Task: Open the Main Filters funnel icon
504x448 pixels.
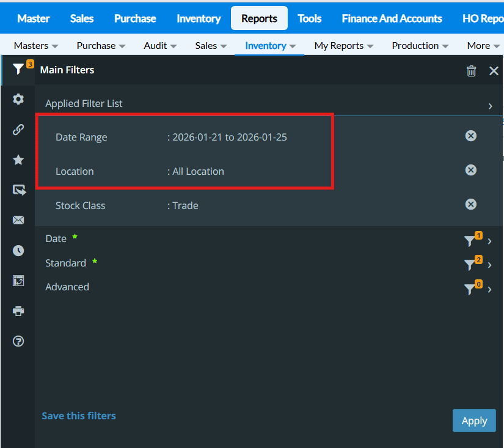Action: pos(18,69)
